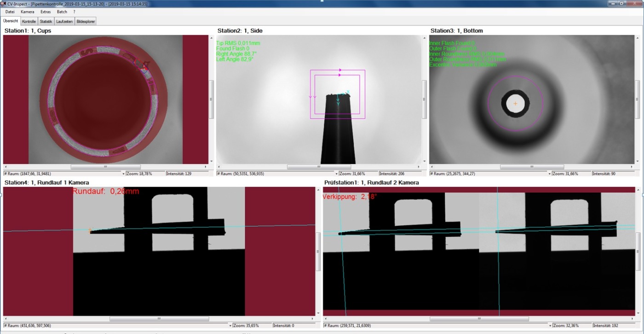This screenshot has width=644, height=334.
Task: Open the Laufzeiten tab
Action: coord(64,21)
